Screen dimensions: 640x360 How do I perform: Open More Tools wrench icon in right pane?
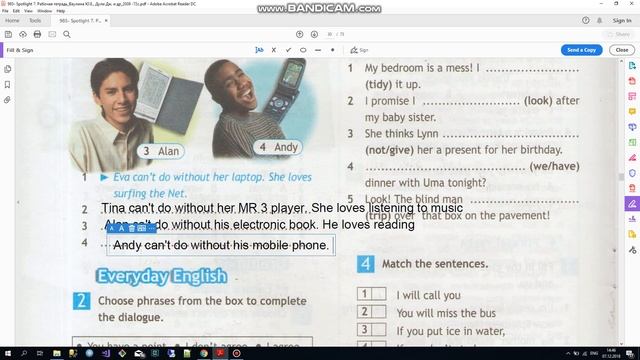tap(632, 250)
